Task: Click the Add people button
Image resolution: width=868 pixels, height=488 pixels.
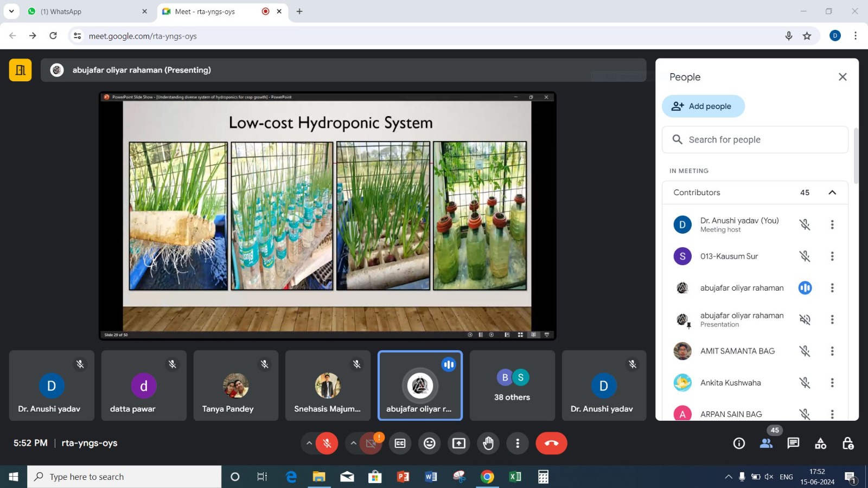Action: tap(703, 106)
